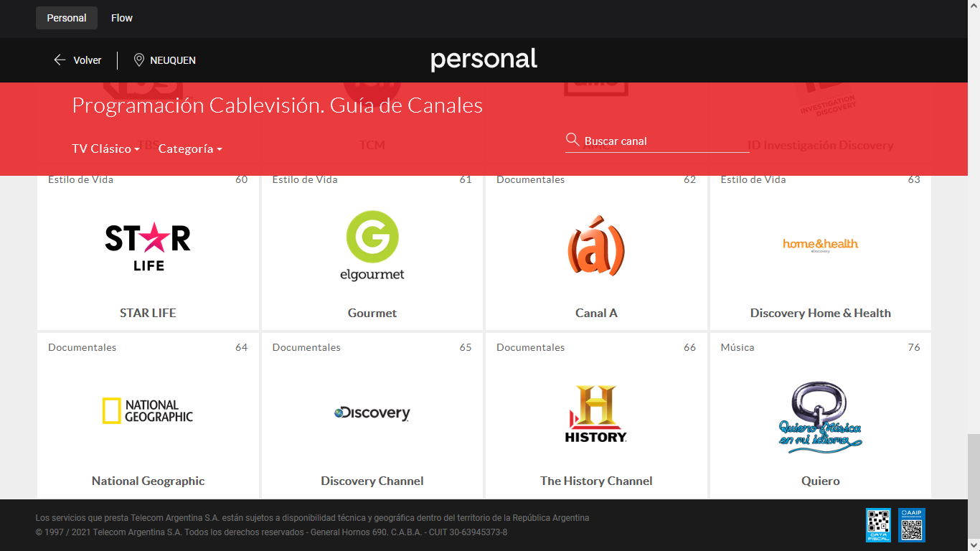Click Documentales label on History Channel card
This screenshot has width=980, height=551.
pyautogui.click(x=531, y=347)
